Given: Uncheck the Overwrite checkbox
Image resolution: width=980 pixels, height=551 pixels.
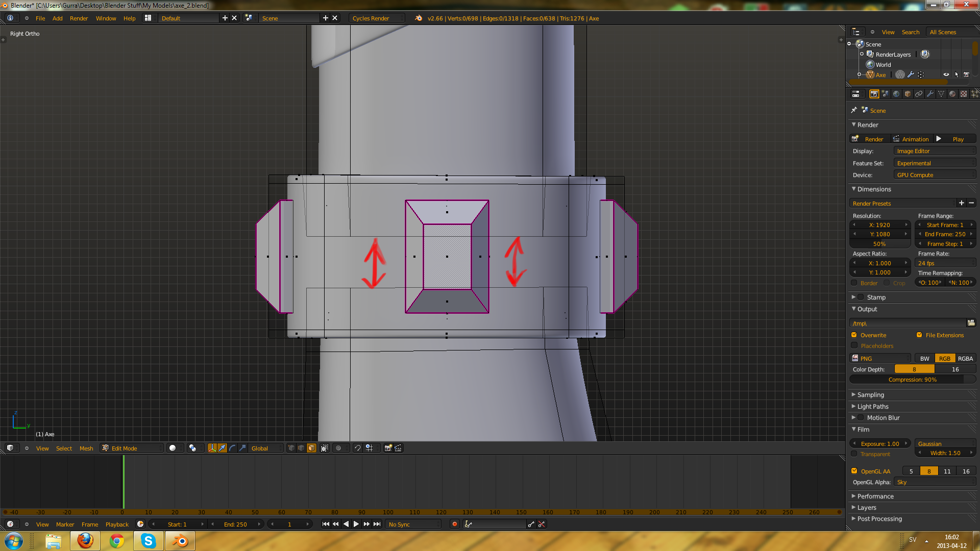Looking at the screenshot, I should click(854, 335).
